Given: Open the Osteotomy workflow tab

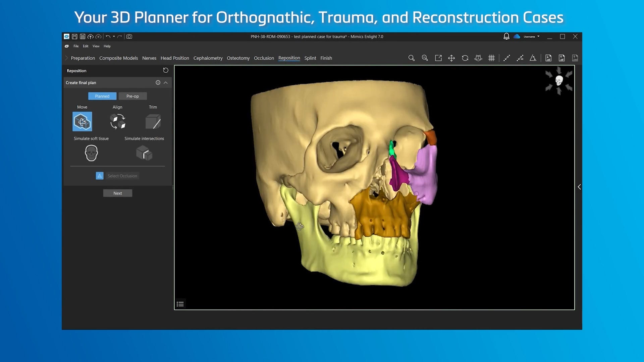Looking at the screenshot, I should [x=238, y=58].
